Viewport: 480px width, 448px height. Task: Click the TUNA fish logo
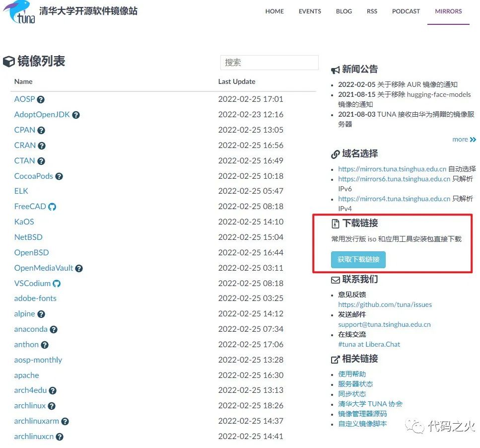pos(19,11)
